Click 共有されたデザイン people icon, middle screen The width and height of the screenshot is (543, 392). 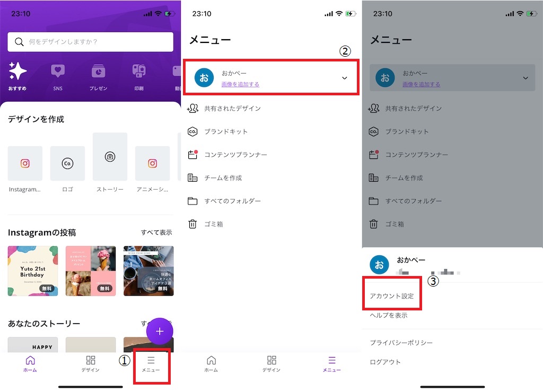(x=192, y=108)
